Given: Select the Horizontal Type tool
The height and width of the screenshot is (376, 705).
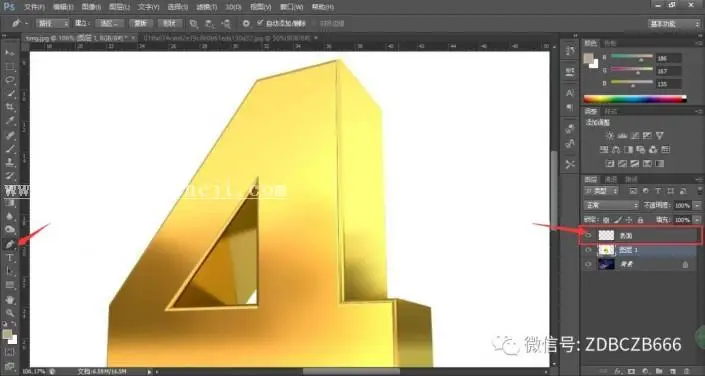Looking at the screenshot, I should (x=10, y=258).
